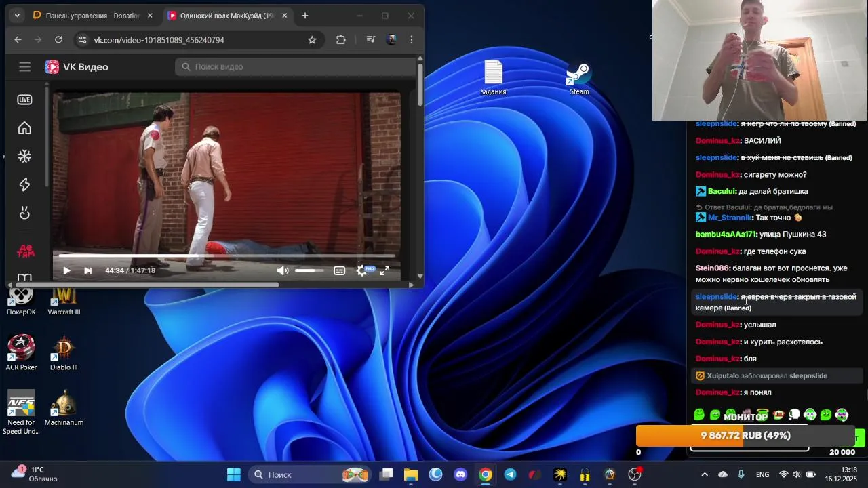Switch to the Панель управления Donation tab
Image resolution: width=868 pixels, height=488 pixels.
coord(93,16)
